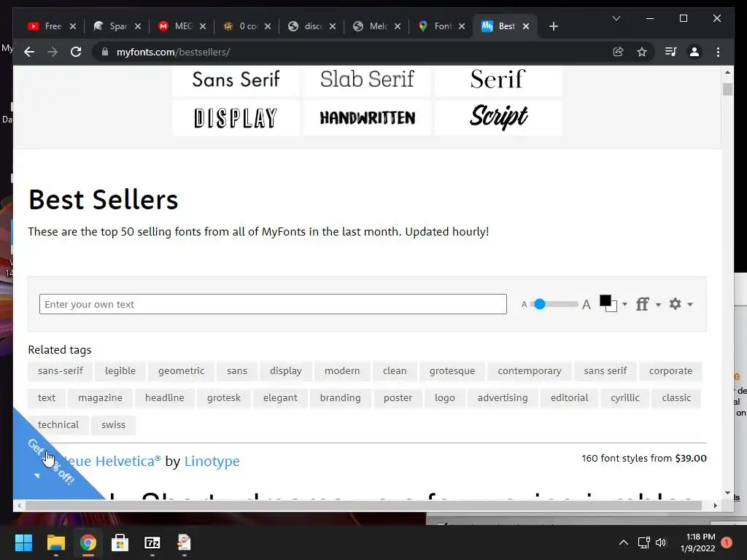The height and width of the screenshot is (560, 747).
Task: Select the legible tag
Action: pos(120,371)
